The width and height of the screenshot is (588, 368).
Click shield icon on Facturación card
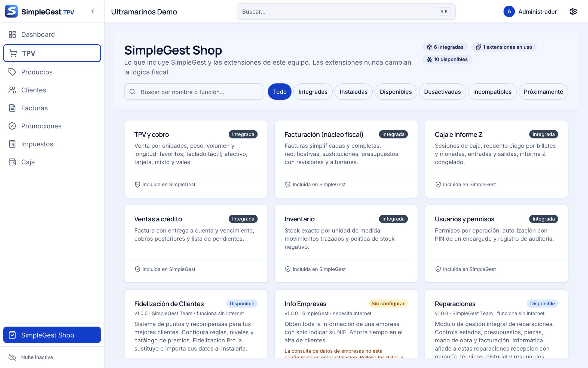288,185
